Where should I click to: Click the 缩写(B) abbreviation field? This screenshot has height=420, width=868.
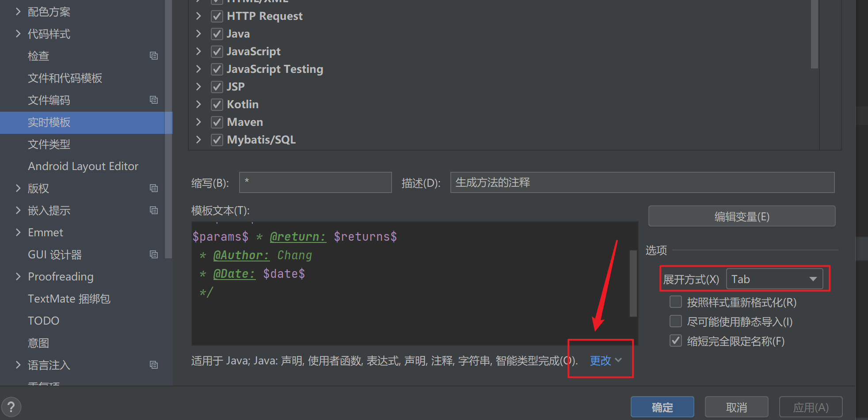(x=316, y=182)
